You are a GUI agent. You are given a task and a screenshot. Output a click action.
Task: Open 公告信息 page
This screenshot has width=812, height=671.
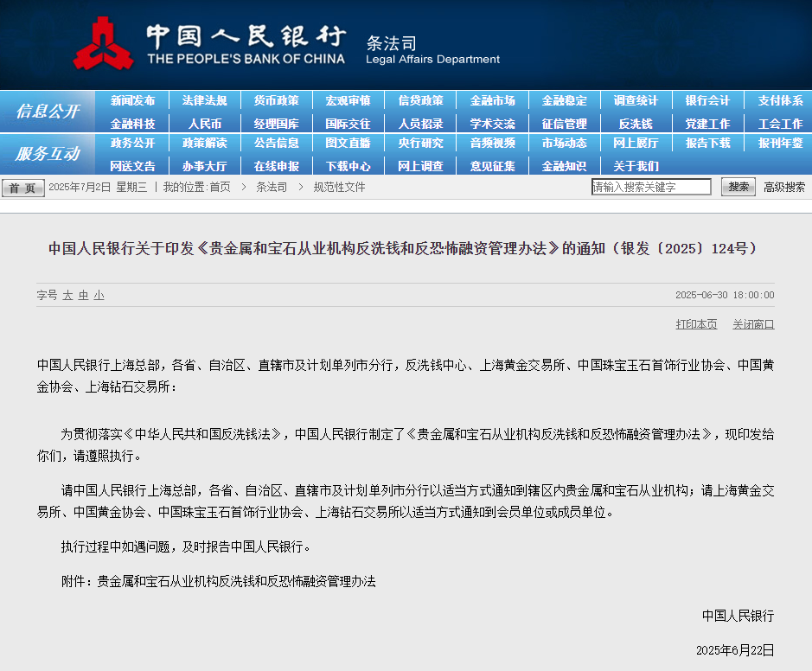point(277,143)
